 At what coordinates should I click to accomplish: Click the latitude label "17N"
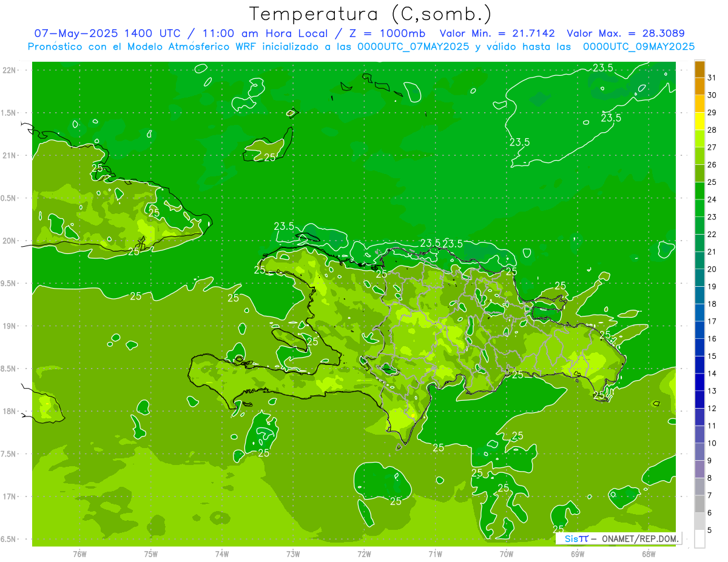[x=10, y=497]
